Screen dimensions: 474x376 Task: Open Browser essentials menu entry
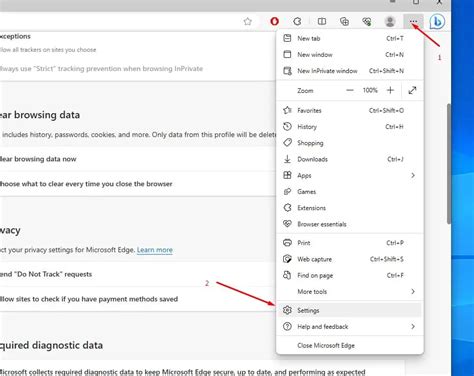coord(350,224)
